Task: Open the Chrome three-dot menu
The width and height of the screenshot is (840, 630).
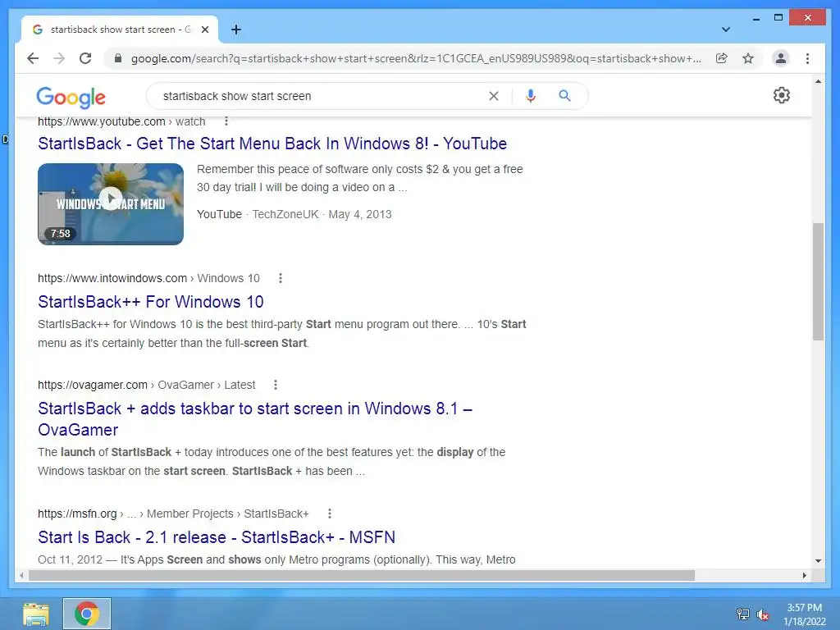Action: point(807,58)
